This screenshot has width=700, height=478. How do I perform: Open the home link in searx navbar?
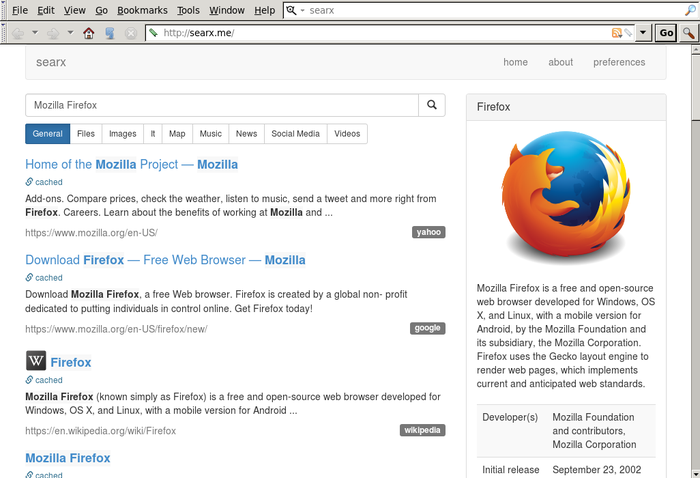click(515, 62)
